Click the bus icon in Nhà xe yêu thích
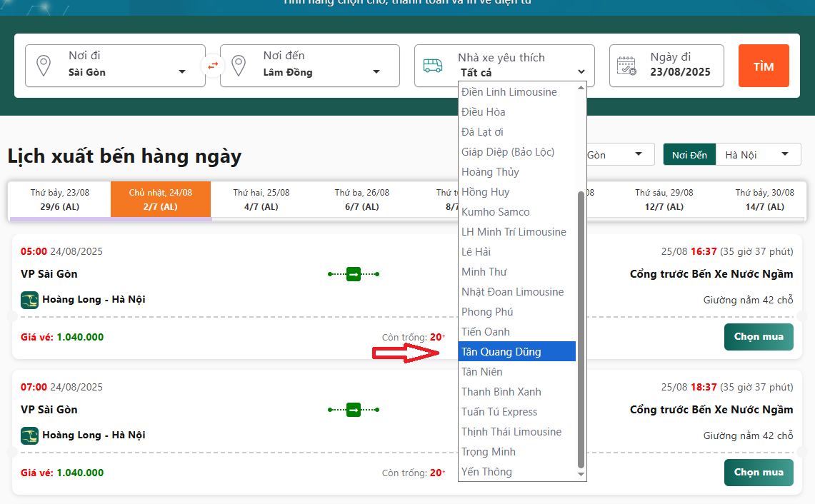Image resolution: width=815 pixels, height=504 pixels. (432, 66)
